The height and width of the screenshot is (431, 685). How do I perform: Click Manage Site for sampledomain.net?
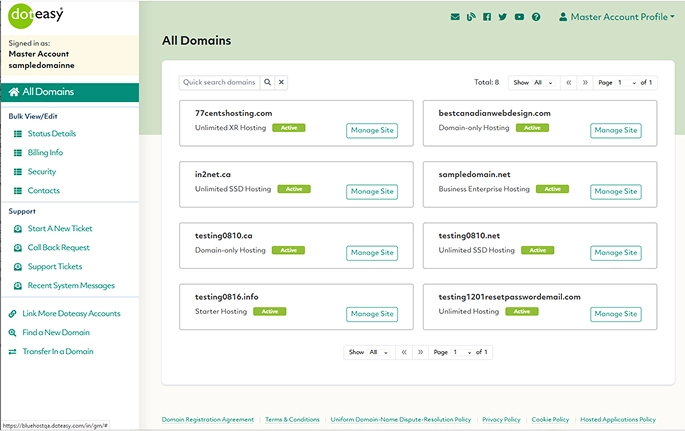coord(616,192)
